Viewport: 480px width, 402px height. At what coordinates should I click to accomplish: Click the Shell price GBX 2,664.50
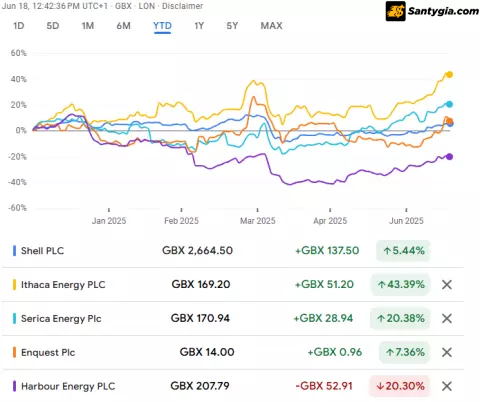(x=197, y=251)
